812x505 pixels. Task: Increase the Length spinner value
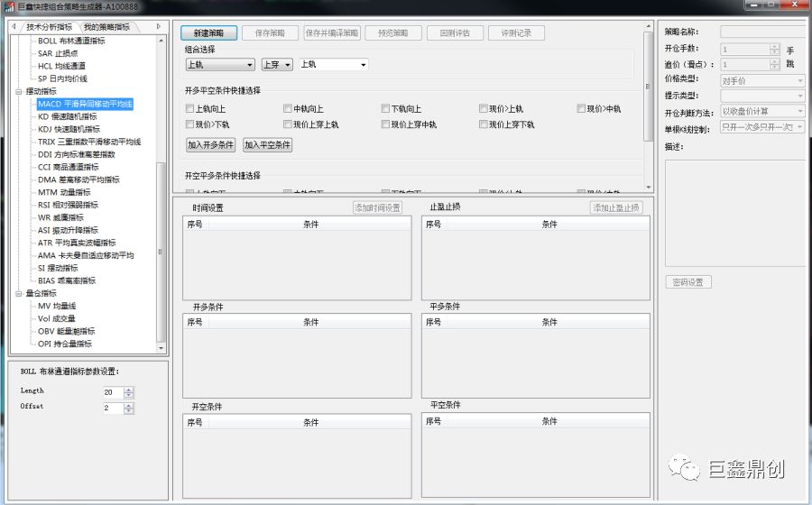point(129,390)
